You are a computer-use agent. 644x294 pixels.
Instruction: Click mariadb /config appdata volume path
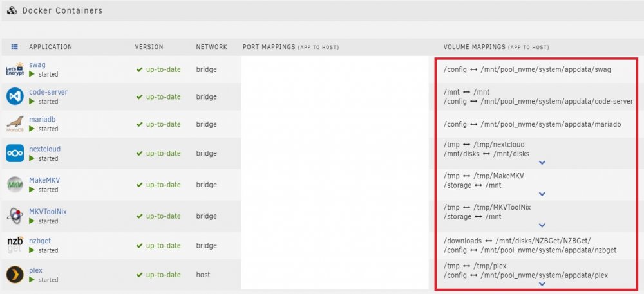tap(533, 124)
